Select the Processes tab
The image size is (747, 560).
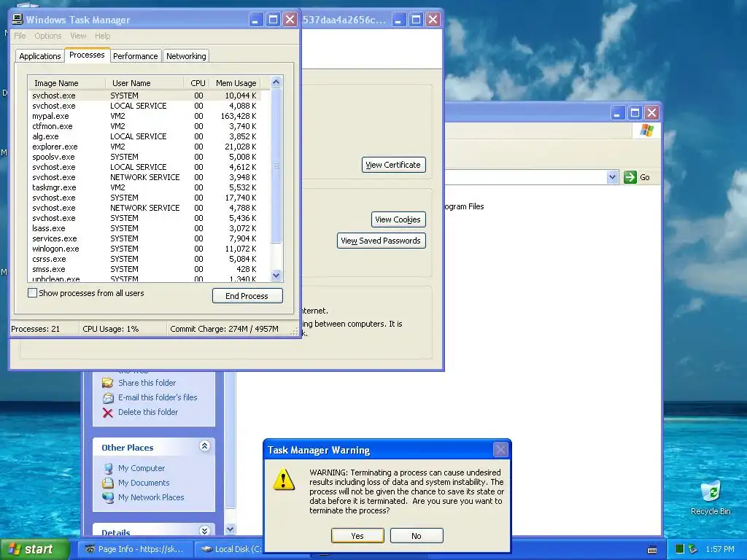[87, 55]
